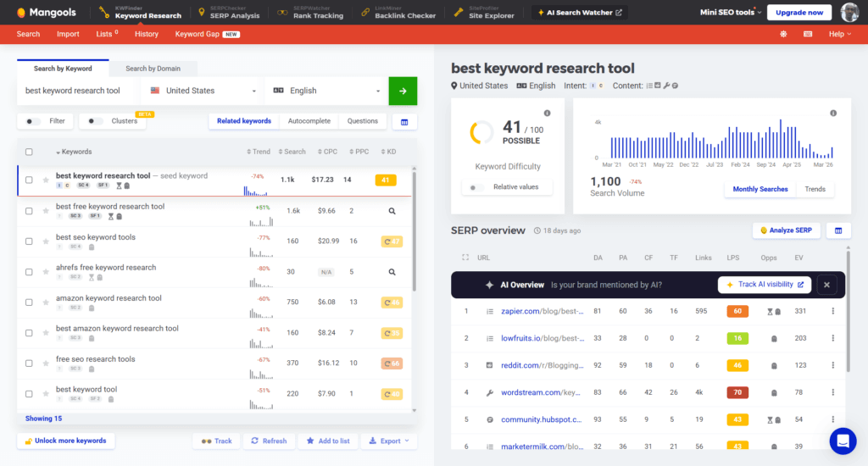Open three-dot menu for wordstream.com row
The height and width of the screenshot is (466, 868).
832,392
